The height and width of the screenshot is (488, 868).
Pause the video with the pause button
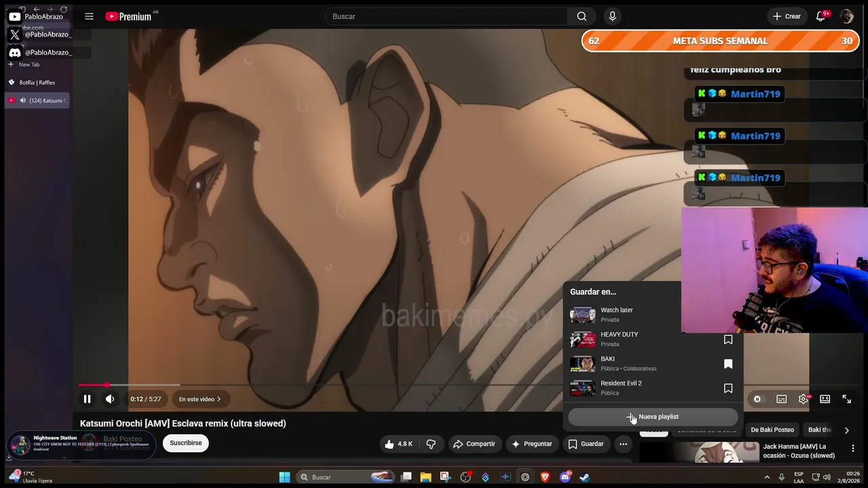point(87,399)
